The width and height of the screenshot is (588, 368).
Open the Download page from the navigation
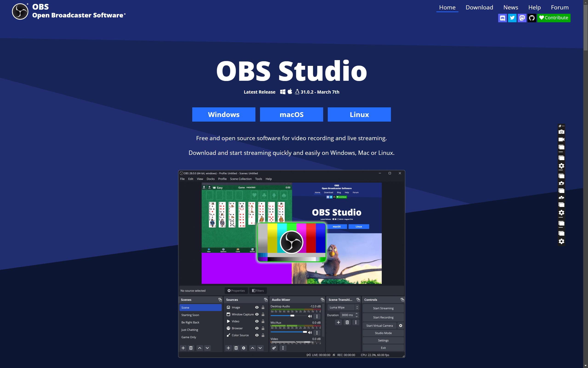[479, 7]
